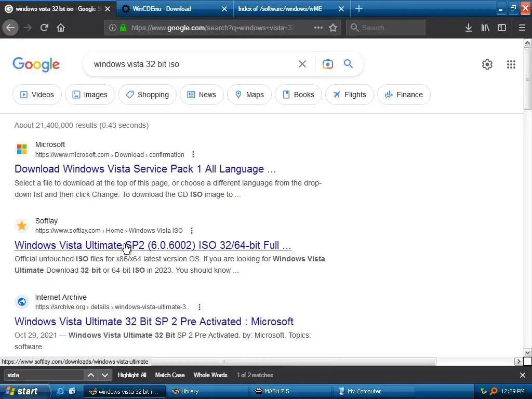Go to Google logo homepage
This screenshot has width=532, height=399.
[x=36, y=64]
